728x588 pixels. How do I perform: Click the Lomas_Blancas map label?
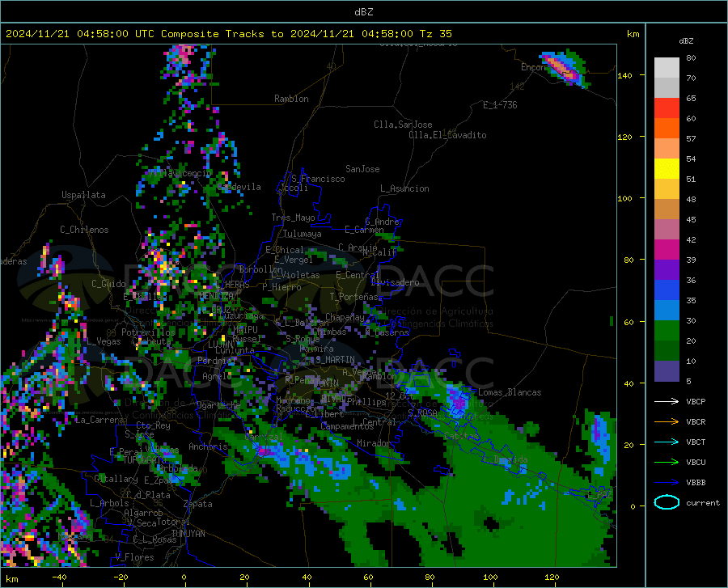[510, 392]
